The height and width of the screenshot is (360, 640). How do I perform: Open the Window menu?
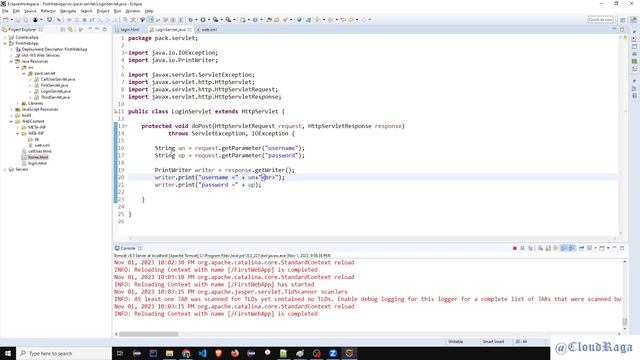coord(133,11)
